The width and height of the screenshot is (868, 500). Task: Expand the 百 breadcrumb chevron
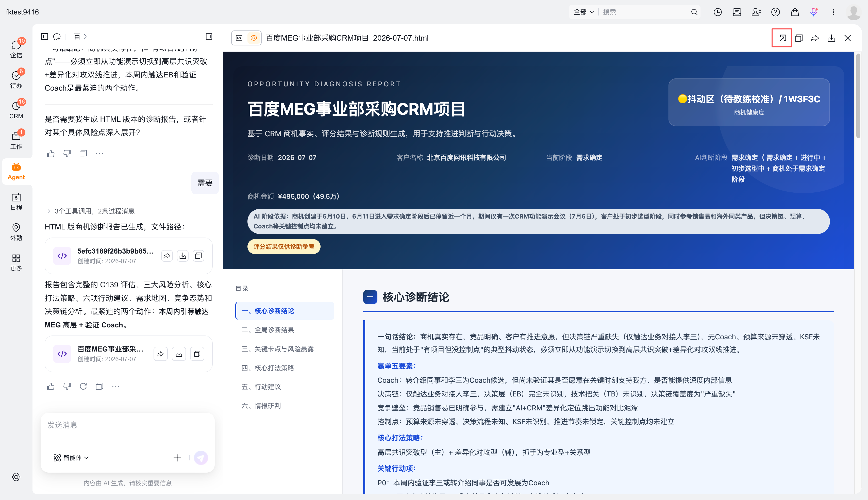point(85,36)
